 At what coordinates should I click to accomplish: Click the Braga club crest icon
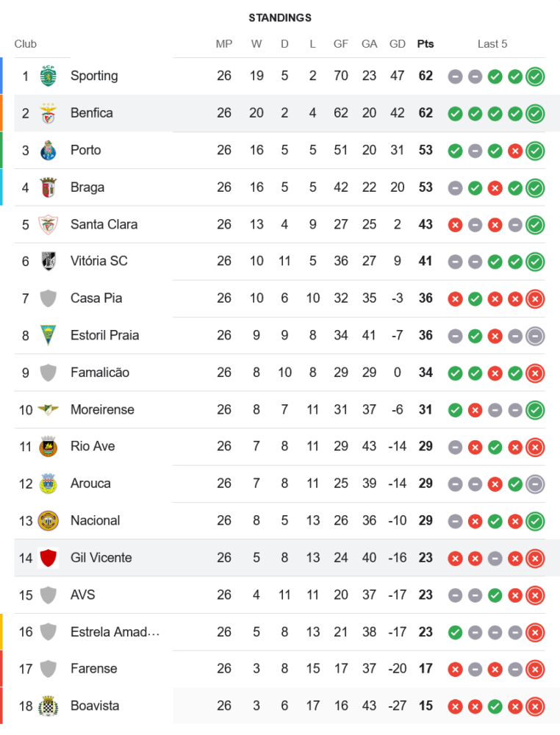pos(49,187)
